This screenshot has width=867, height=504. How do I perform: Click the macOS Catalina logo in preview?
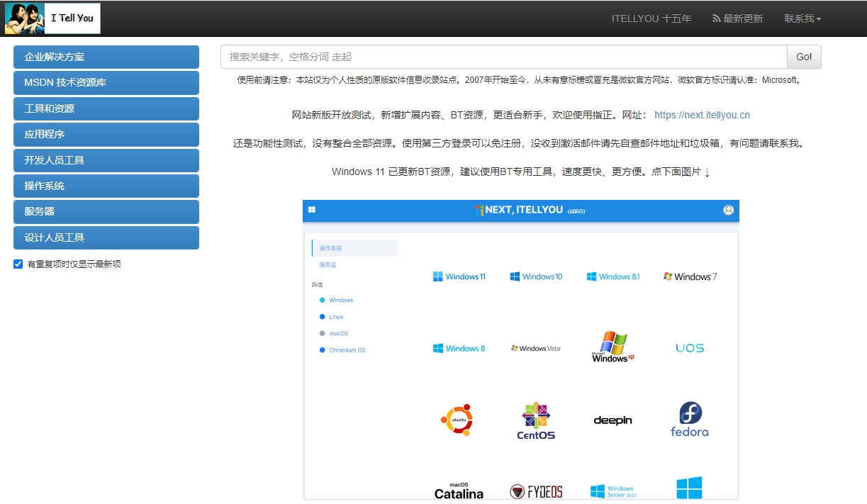[x=459, y=491]
